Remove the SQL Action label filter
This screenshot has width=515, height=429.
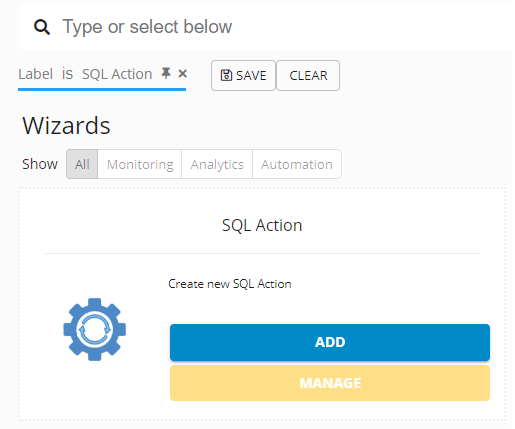182,73
